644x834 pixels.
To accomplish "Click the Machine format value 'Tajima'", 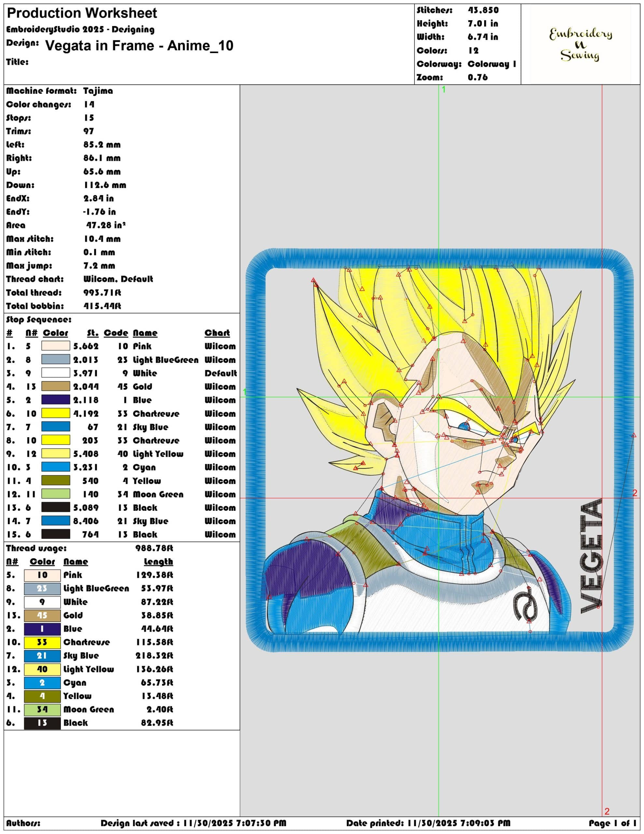I will pos(98,91).
